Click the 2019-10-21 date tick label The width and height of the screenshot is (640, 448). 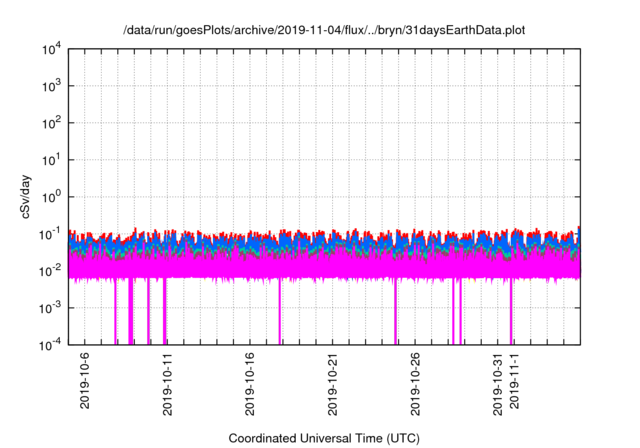333,384
